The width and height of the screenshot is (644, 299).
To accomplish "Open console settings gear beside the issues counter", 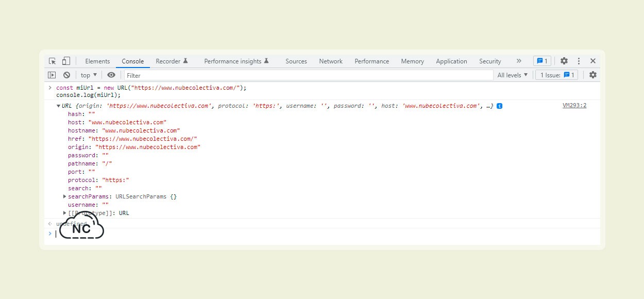I will coord(593,75).
